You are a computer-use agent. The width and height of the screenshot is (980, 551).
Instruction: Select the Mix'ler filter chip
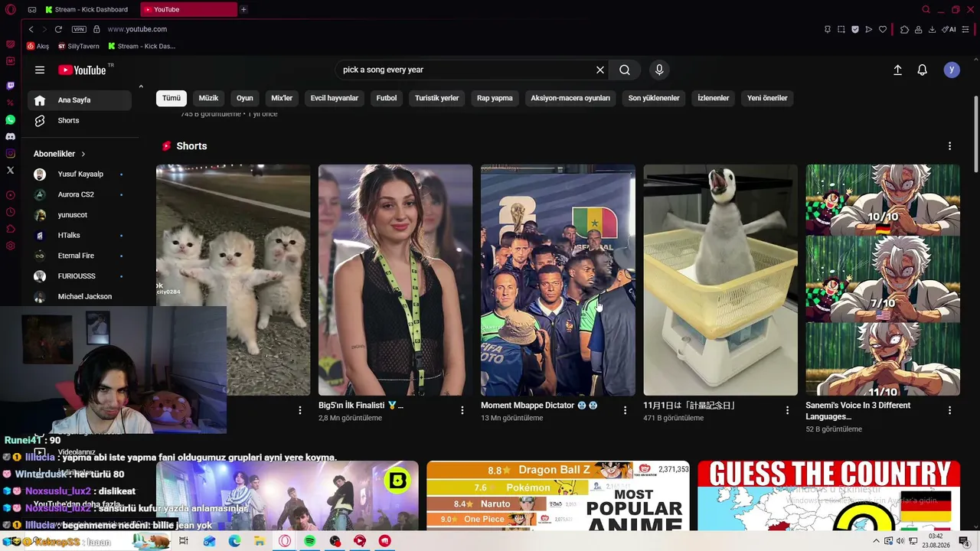click(x=282, y=98)
